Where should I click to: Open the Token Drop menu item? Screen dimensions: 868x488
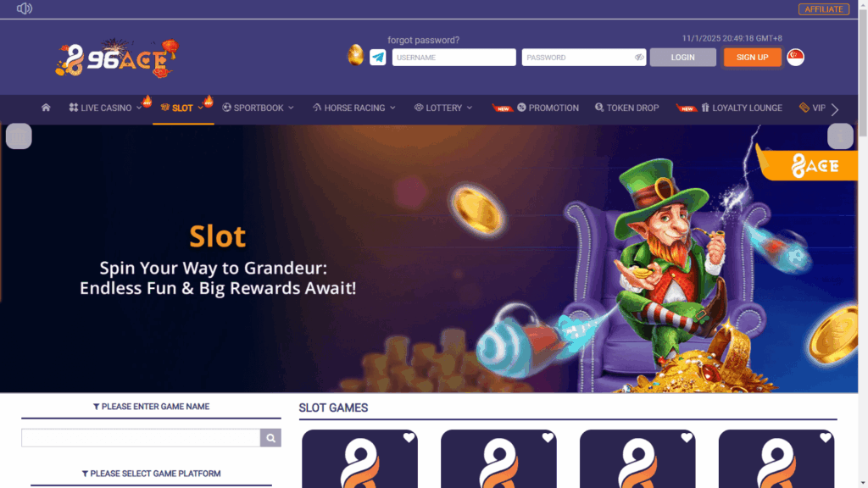(x=626, y=108)
